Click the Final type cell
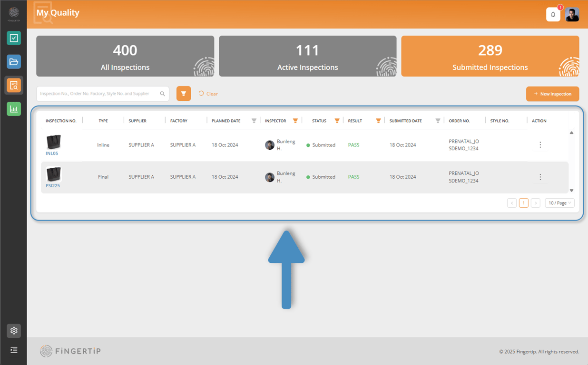The image size is (588, 365). click(103, 177)
